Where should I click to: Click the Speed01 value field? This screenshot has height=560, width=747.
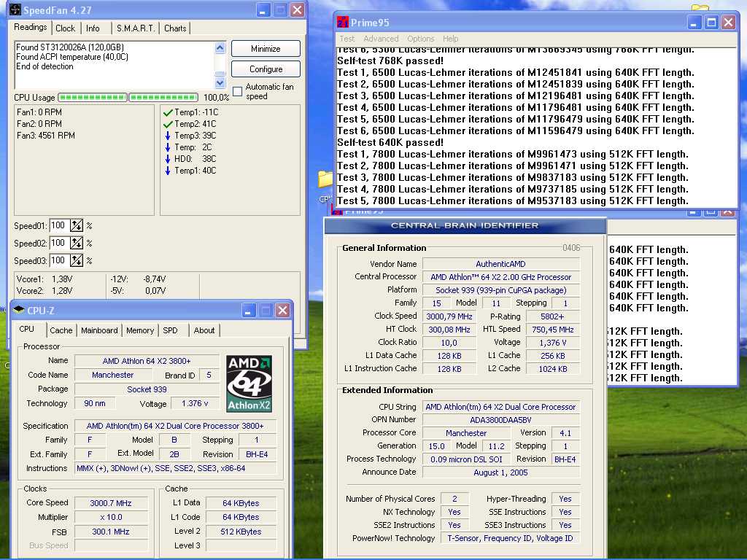click(x=60, y=225)
